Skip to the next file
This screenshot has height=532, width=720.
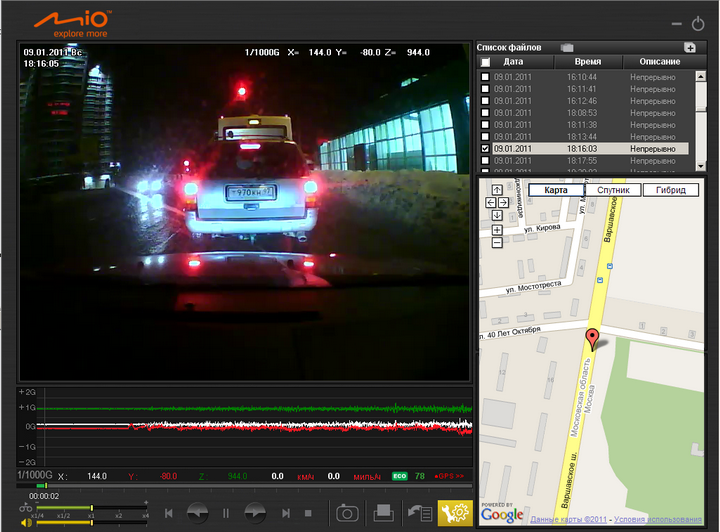pos(286,513)
